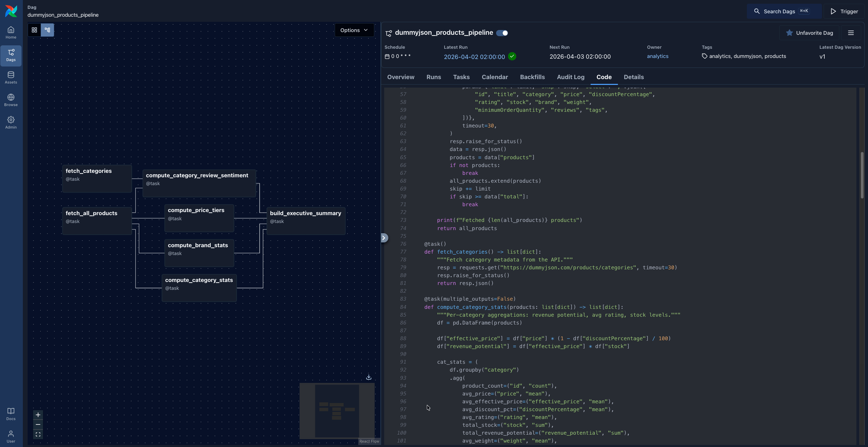
Task: Collapse the details panel with the chevron
Action: 384,238
